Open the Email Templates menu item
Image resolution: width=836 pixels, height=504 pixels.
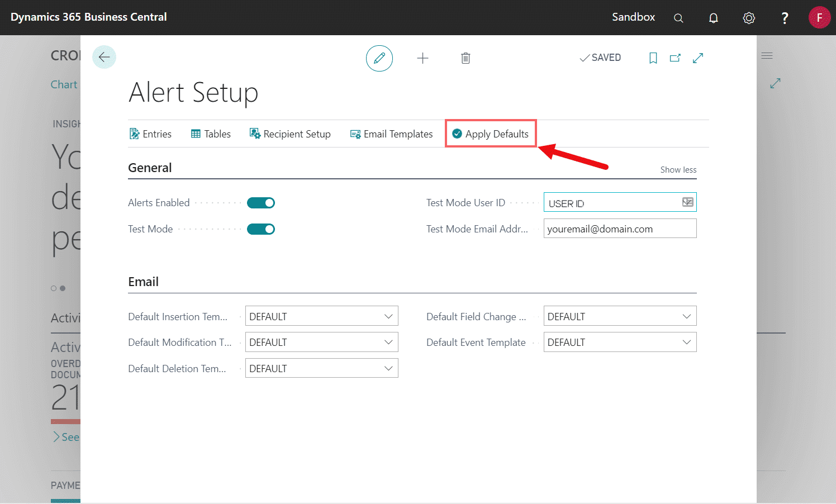click(391, 134)
